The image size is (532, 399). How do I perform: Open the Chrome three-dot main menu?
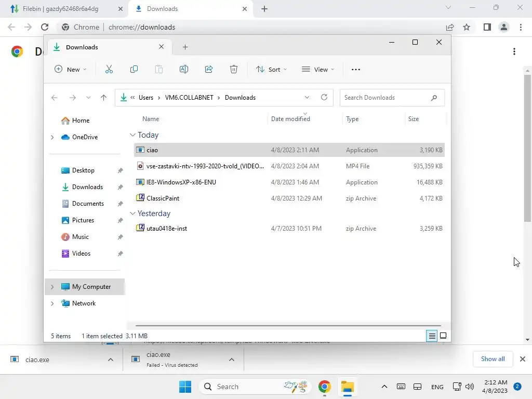[521, 27]
